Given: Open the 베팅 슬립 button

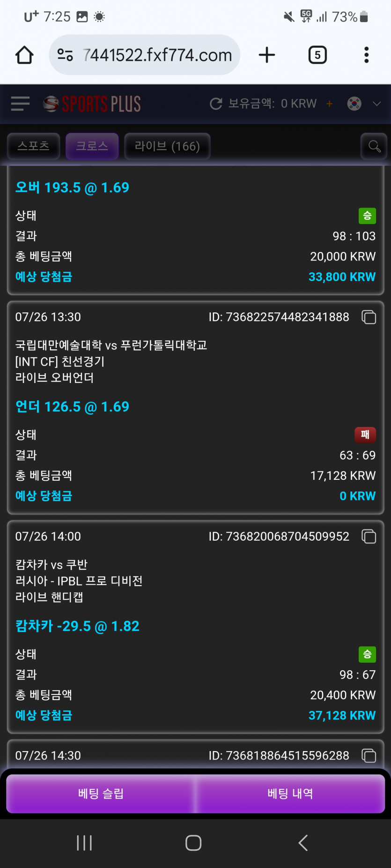Looking at the screenshot, I should 101,794.
